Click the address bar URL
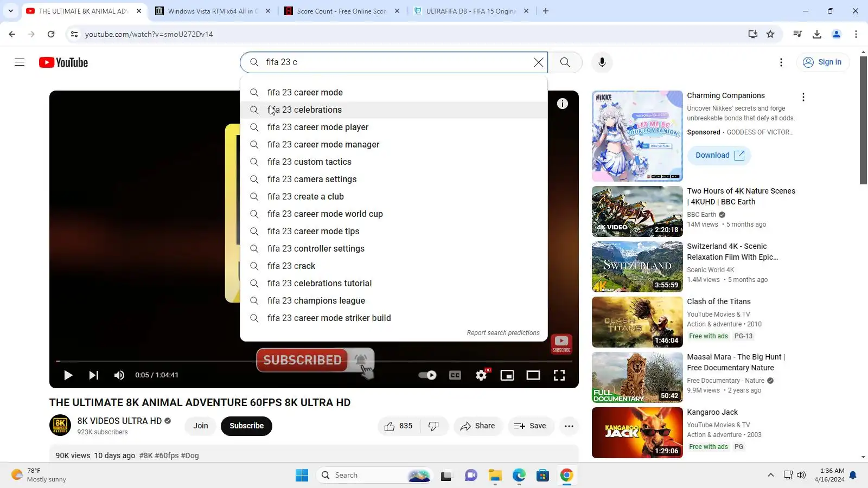Screen dimensions: 868x488 pyautogui.click(x=149, y=34)
